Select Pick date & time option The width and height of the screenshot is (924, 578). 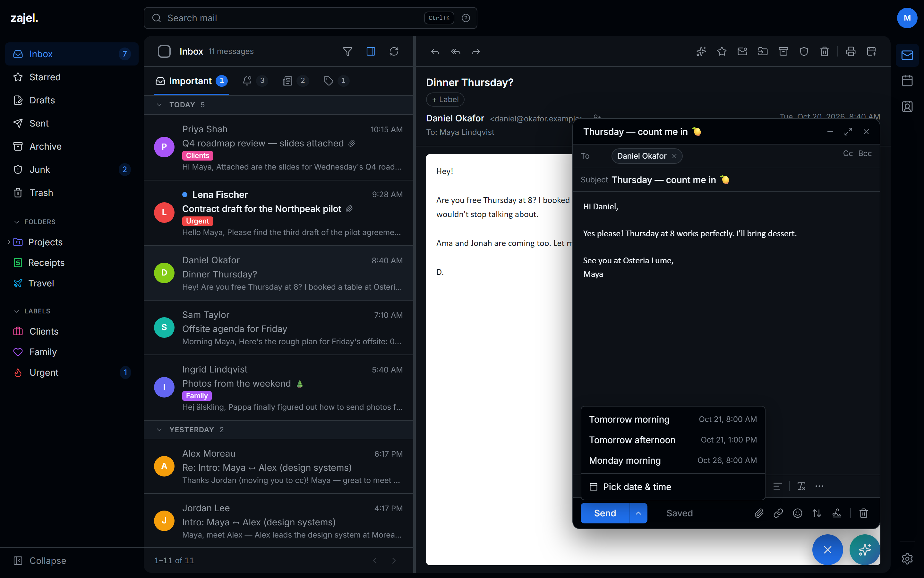tap(673, 486)
